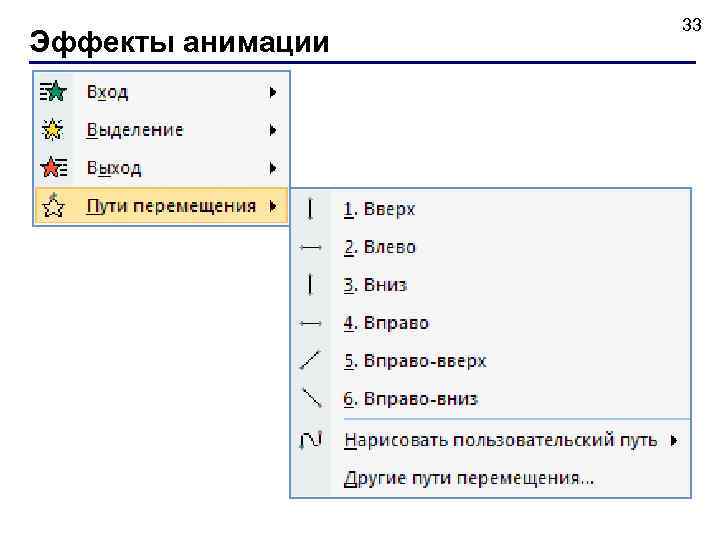Click the green star Вход icon
The image size is (720, 540).
(52, 92)
